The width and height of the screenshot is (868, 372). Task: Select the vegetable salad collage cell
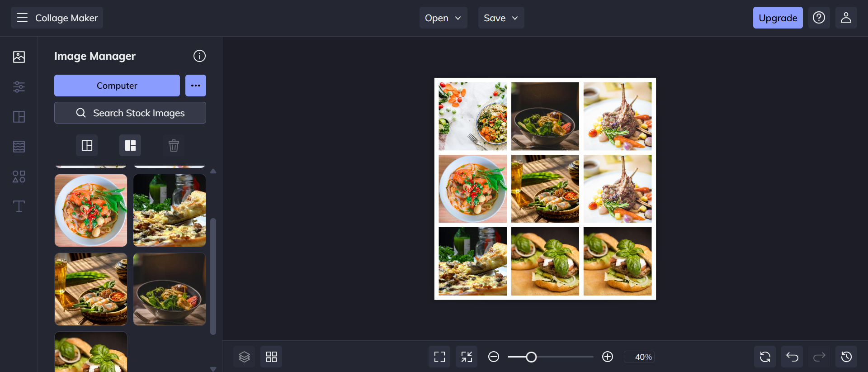coord(473,116)
